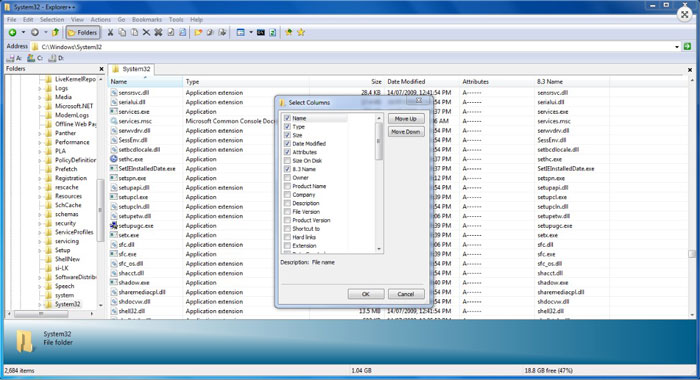700x380 pixels.
Task: Expand the System32 tree node
Action: pyautogui.click(x=39, y=305)
